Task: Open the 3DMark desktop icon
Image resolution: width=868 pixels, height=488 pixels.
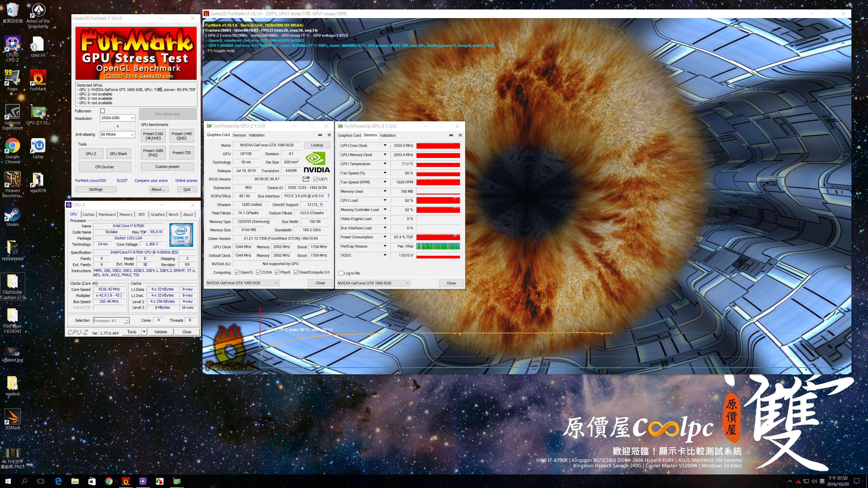Action: coord(12,419)
